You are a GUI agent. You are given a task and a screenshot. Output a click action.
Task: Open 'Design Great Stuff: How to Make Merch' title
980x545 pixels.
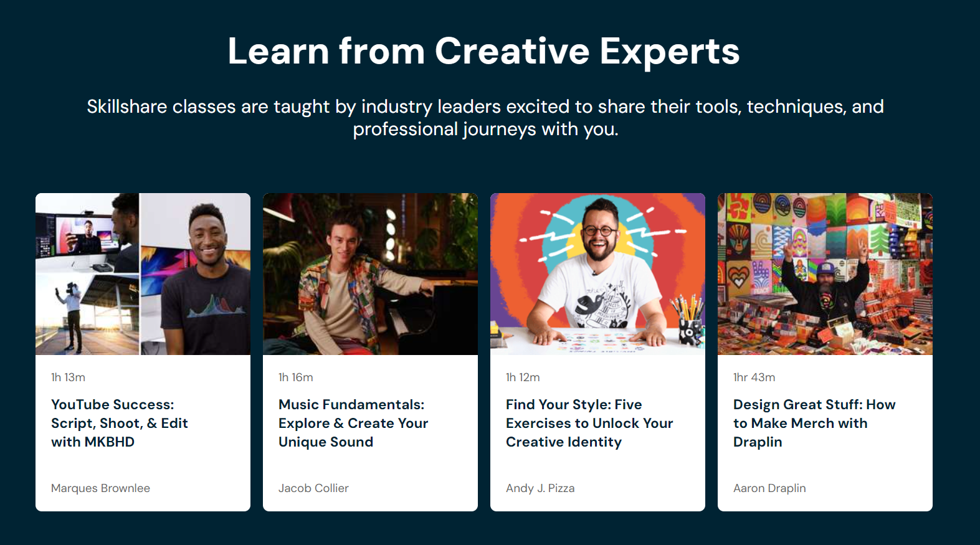pyautogui.click(x=814, y=423)
